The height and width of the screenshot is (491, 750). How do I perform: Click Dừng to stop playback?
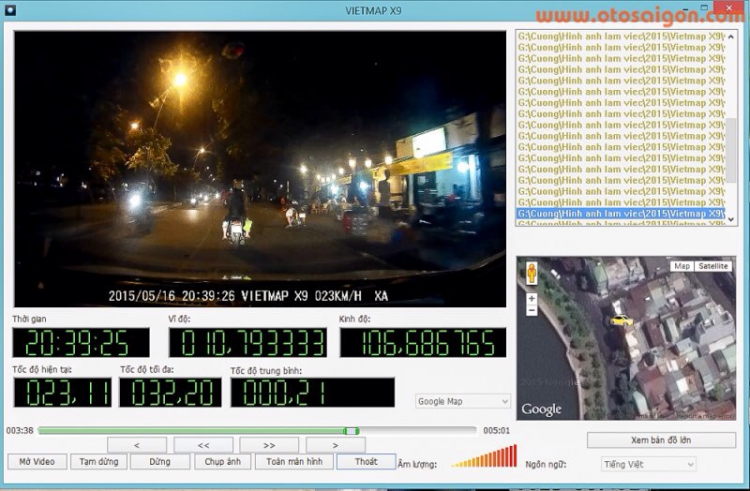pyautogui.click(x=160, y=462)
